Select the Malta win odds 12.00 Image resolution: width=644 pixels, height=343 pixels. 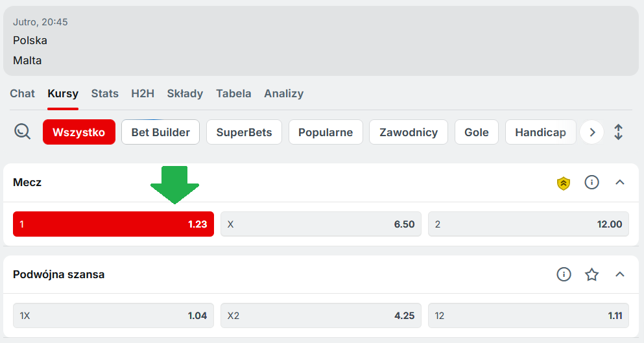(x=529, y=224)
